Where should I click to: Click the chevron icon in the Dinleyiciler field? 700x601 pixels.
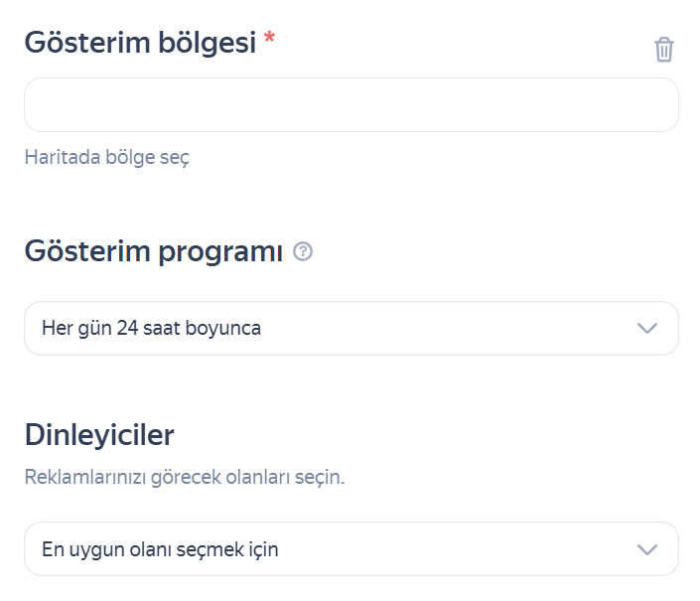647,549
